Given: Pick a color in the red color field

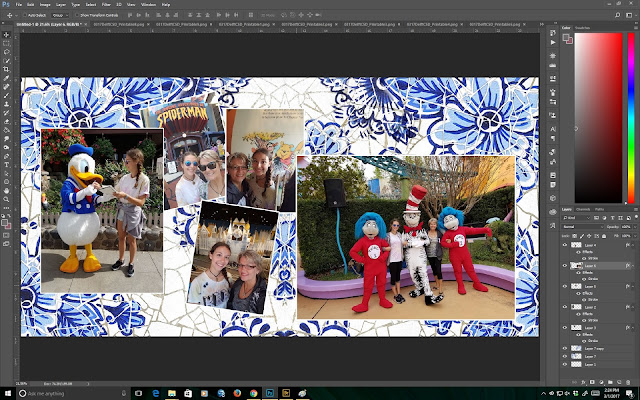Looking at the screenshot, I should click(x=598, y=118).
